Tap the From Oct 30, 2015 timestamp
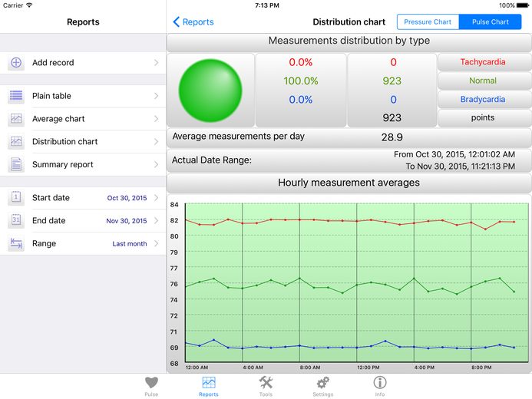The width and height of the screenshot is (532, 399). click(454, 154)
